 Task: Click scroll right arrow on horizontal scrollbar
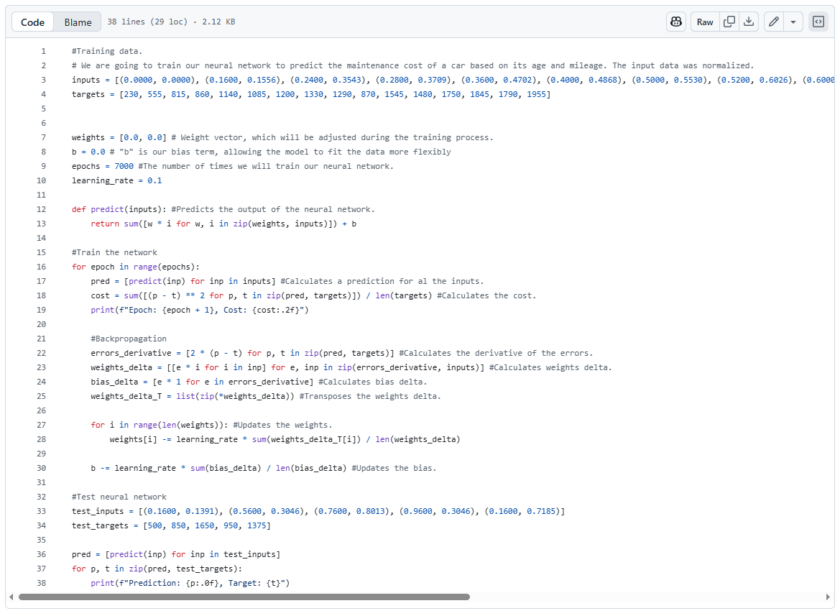coord(828,597)
